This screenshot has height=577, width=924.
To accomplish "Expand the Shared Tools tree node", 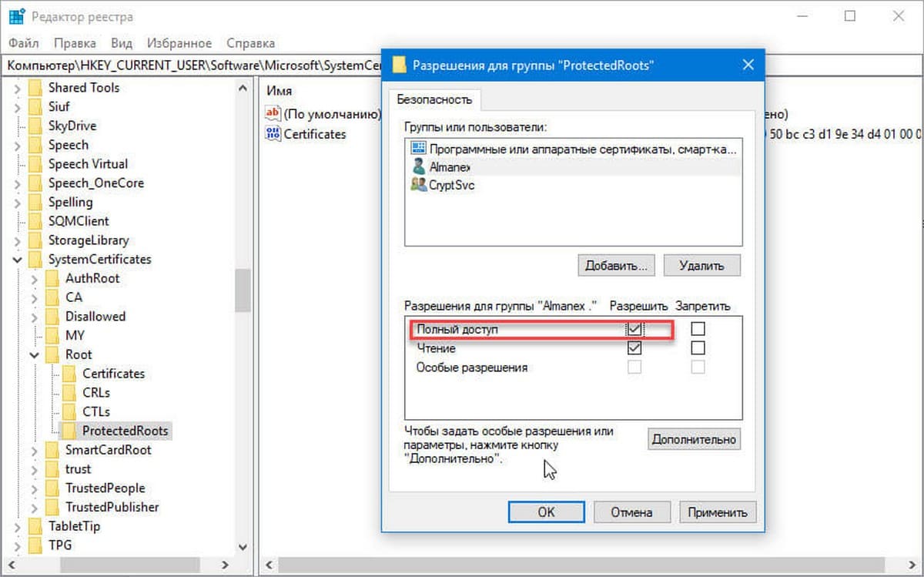I will [x=18, y=88].
